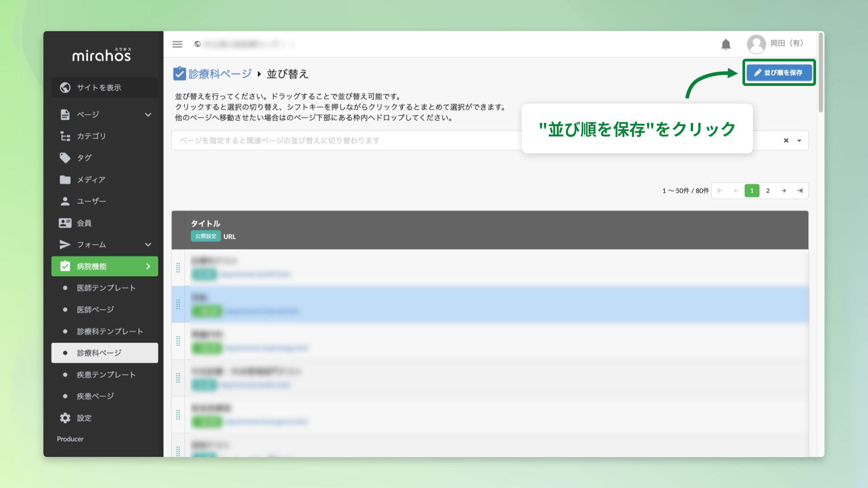The image size is (868, 488).
Task: Click the hamburger menu icon
Action: tap(177, 44)
